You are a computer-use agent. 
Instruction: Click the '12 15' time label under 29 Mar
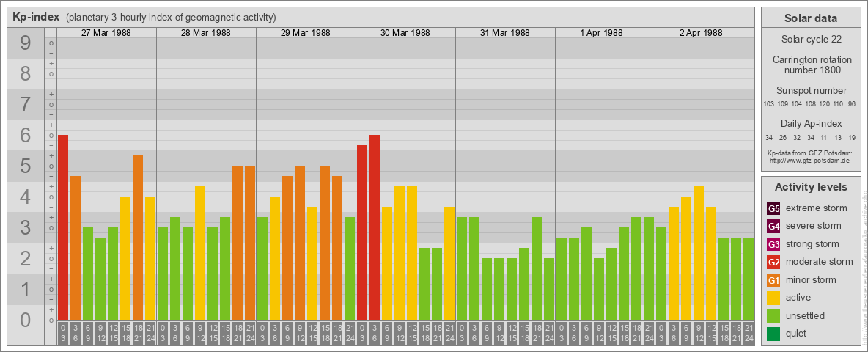(312, 333)
